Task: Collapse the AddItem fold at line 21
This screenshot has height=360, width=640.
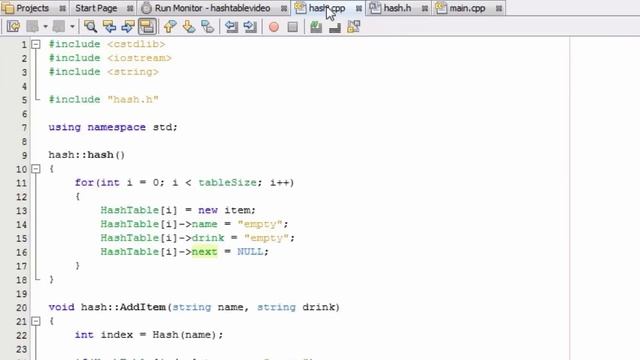Action: pos(36,321)
